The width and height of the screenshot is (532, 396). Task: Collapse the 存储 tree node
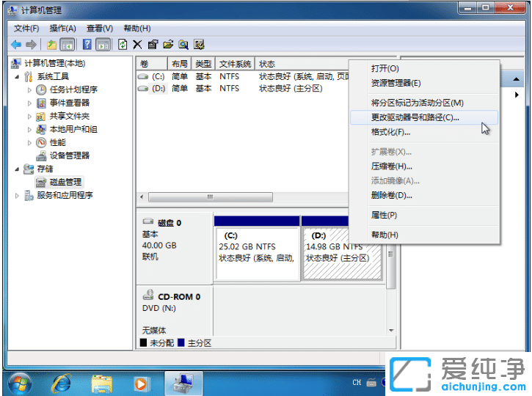pos(17,169)
